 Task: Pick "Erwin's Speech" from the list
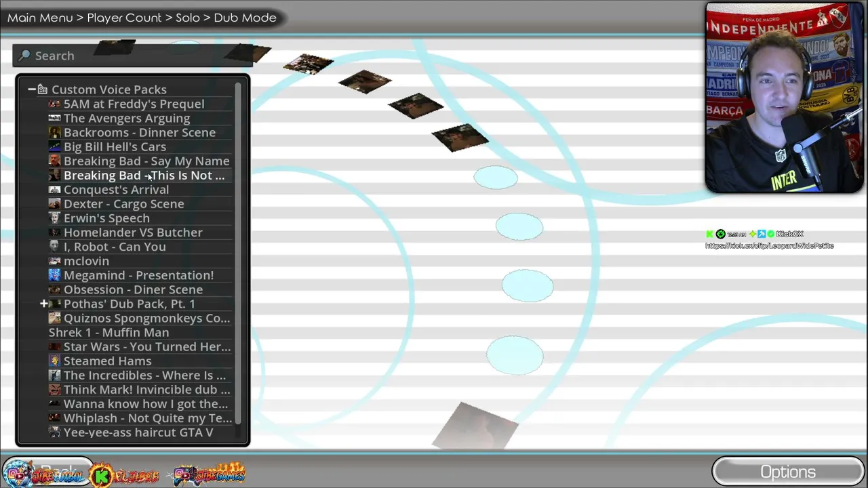coord(106,218)
